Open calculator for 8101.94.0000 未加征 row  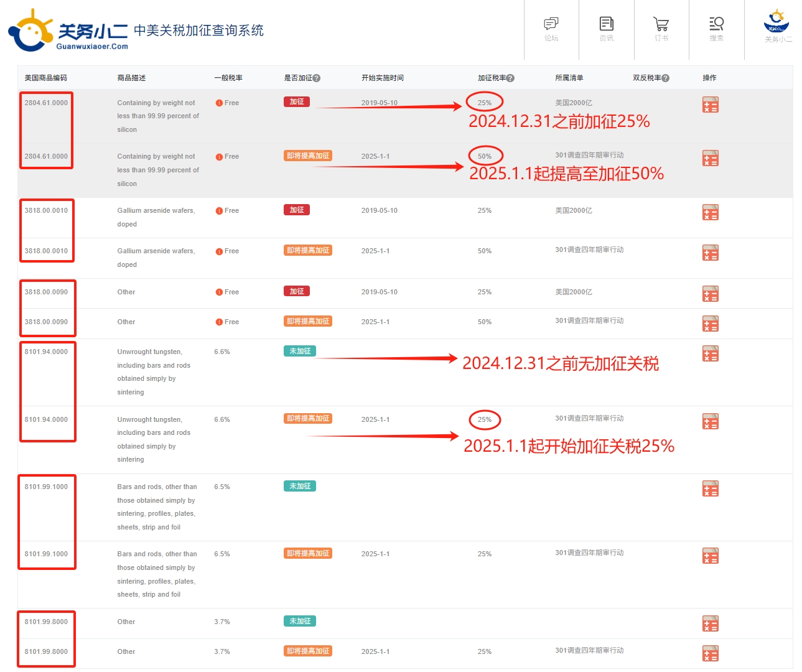click(710, 353)
